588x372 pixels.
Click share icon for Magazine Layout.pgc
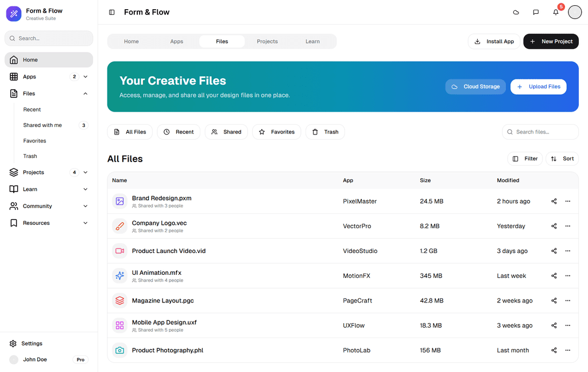tap(554, 301)
